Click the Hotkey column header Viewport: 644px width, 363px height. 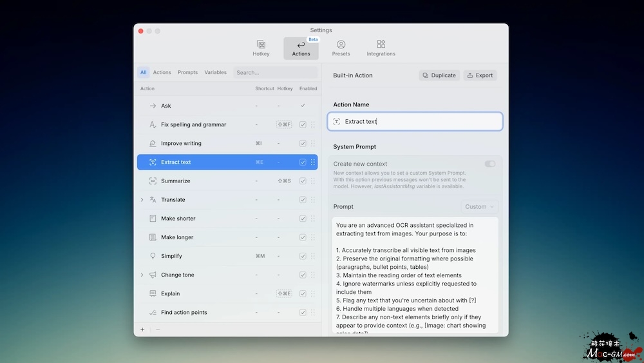285,88
